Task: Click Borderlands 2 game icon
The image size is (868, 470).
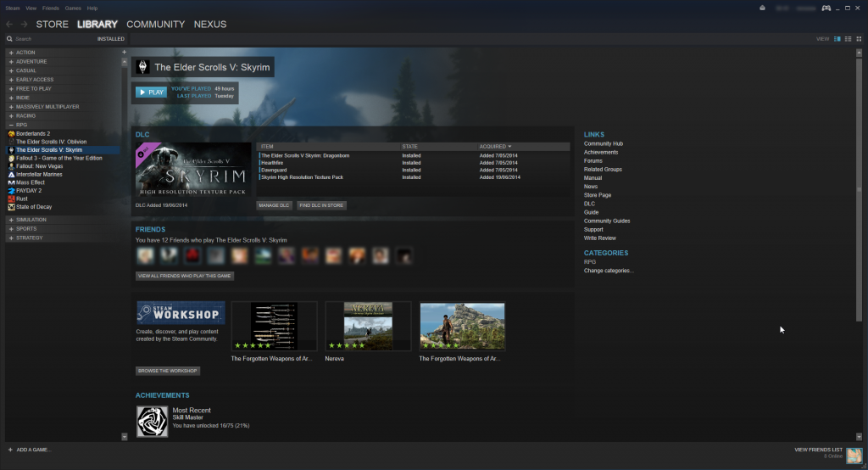Action: 11,133
